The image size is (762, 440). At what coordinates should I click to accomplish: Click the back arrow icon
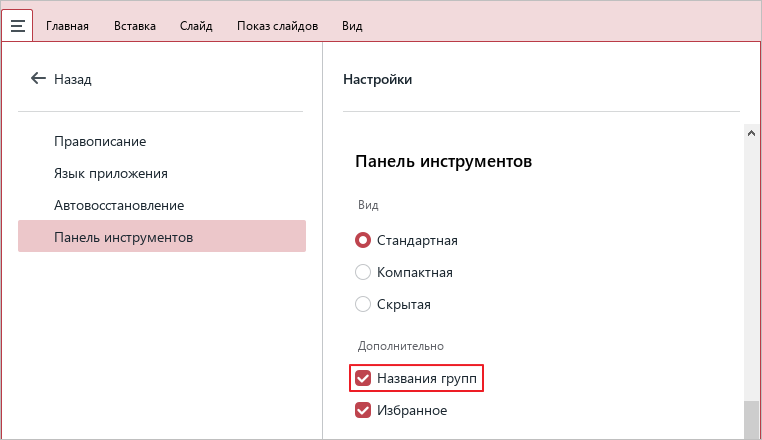[x=38, y=78]
